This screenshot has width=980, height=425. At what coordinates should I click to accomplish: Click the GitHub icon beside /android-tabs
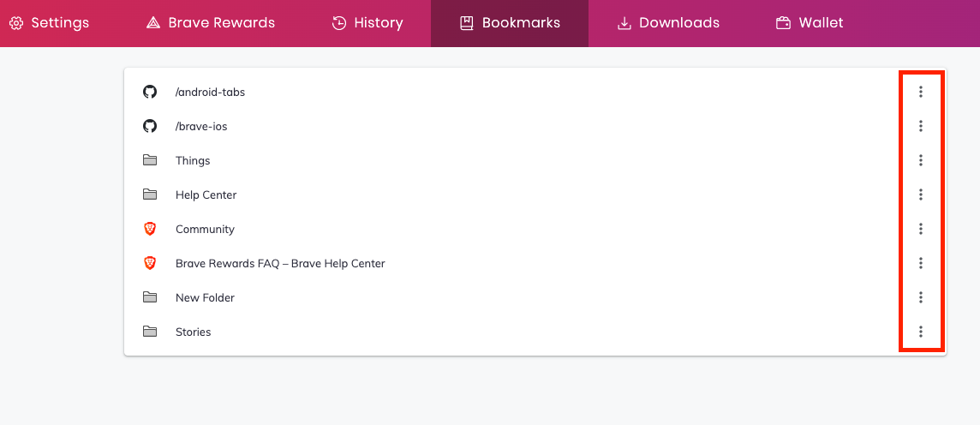(x=149, y=92)
